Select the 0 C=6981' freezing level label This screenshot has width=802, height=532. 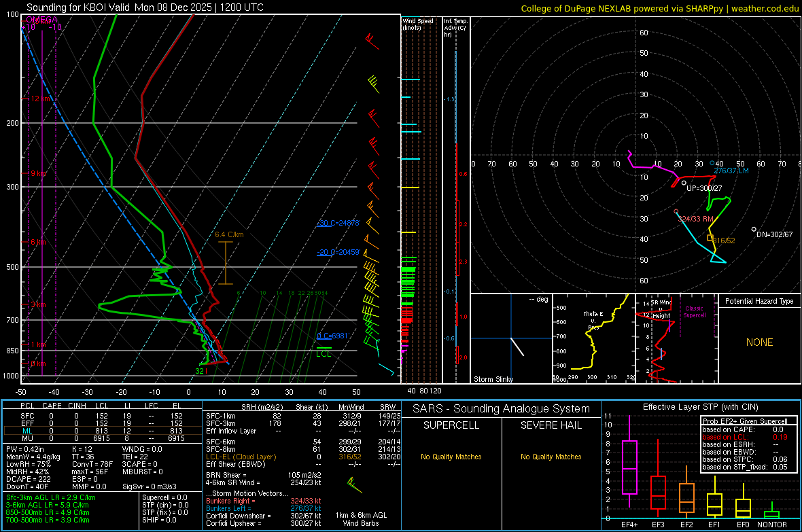[x=332, y=336]
